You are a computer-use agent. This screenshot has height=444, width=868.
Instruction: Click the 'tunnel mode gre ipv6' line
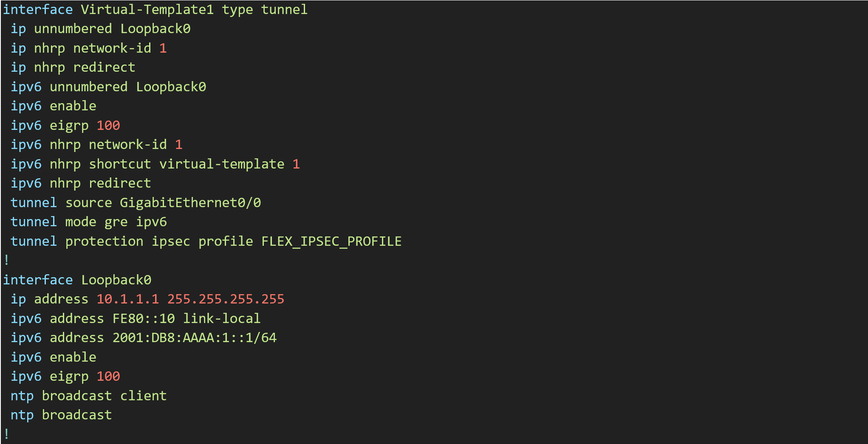(89, 222)
